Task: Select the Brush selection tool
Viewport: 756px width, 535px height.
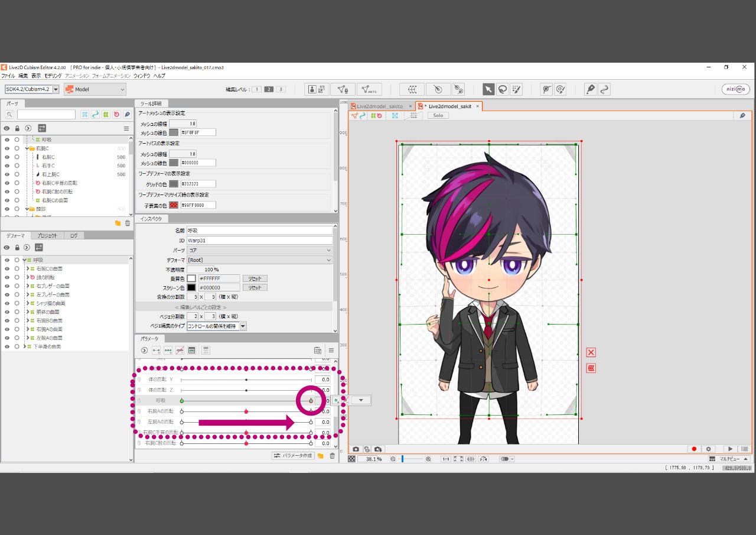Action: tap(516, 89)
